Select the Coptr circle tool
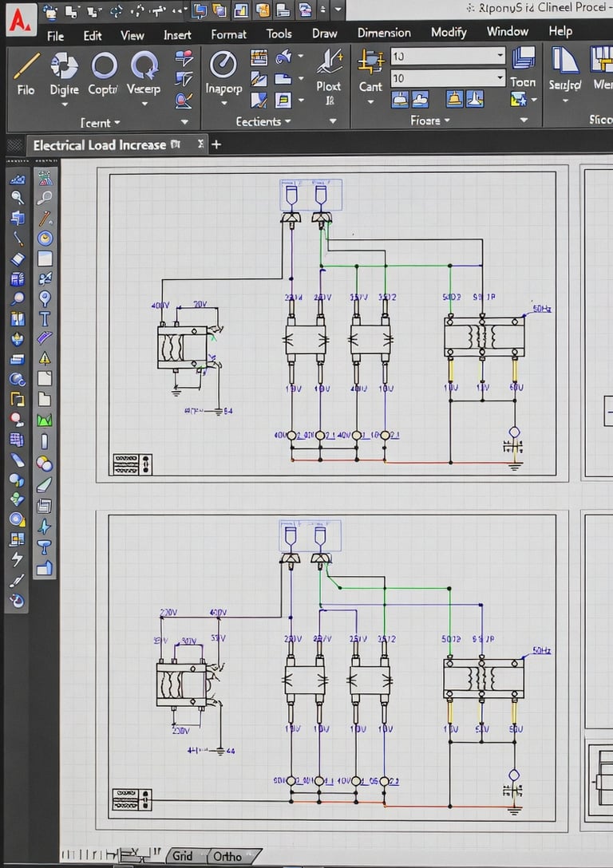This screenshot has width=613, height=868. click(x=104, y=66)
